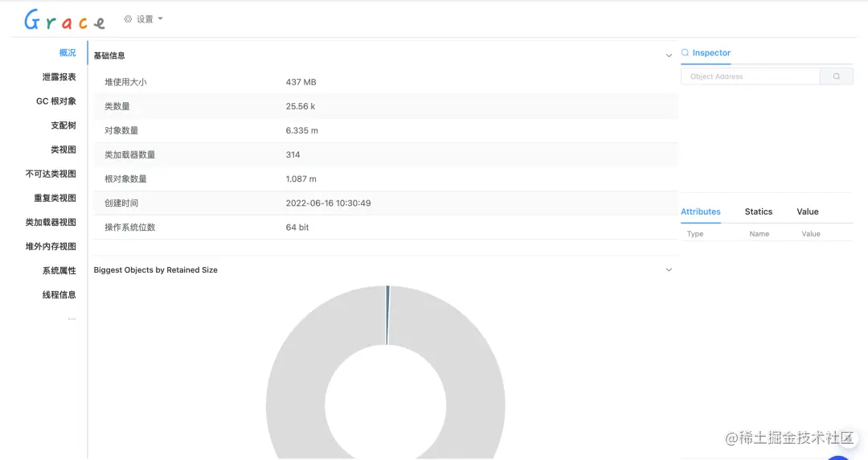Screen dimensions: 868x460
Task: Collapse the 基础信息 section chevron
Action: [669, 55]
